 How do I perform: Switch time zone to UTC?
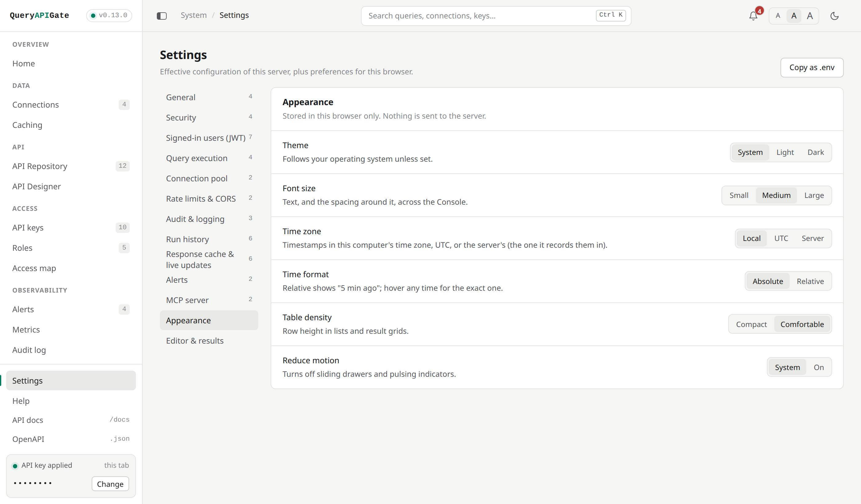(781, 238)
